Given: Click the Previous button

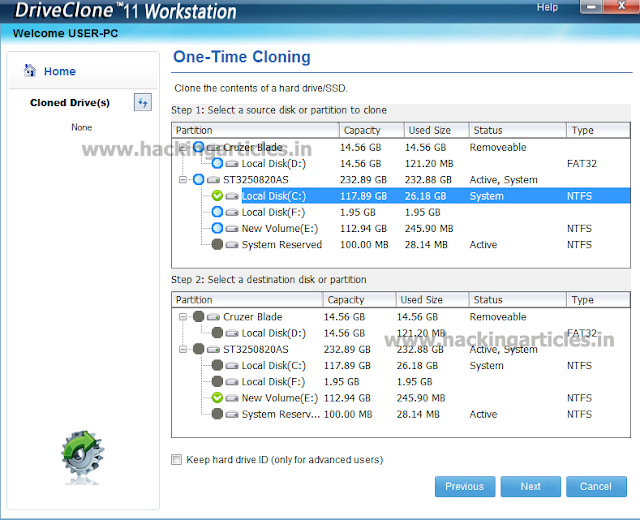Looking at the screenshot, I should point(465,487).
